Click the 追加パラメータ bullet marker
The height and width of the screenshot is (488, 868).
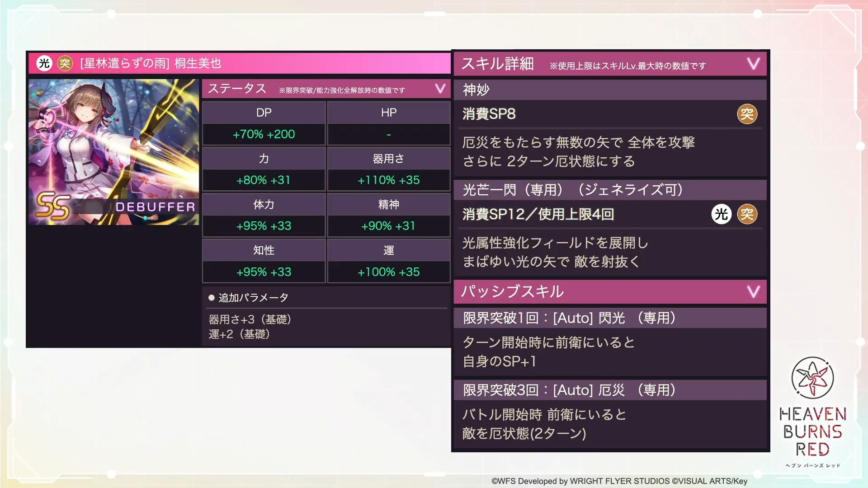pos(211,298)
